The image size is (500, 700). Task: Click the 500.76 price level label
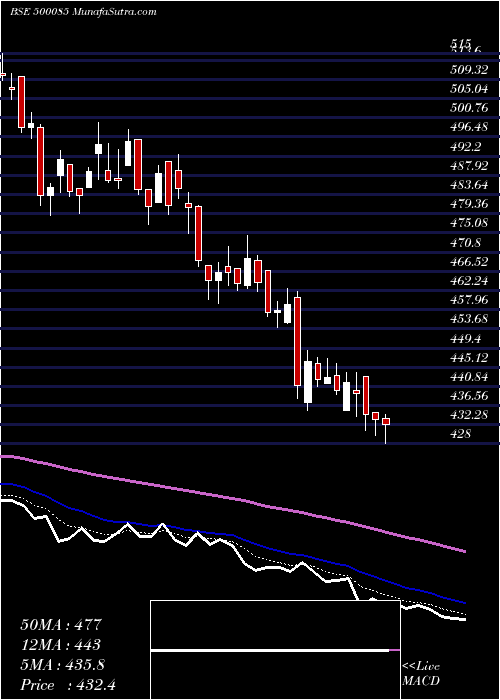coord(469,108)
